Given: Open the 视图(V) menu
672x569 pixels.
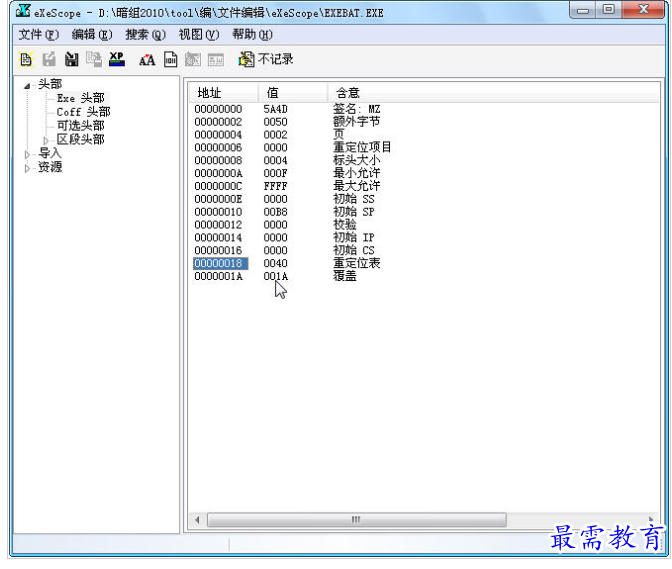Looking at the screenshot, I should pos(199,35).
